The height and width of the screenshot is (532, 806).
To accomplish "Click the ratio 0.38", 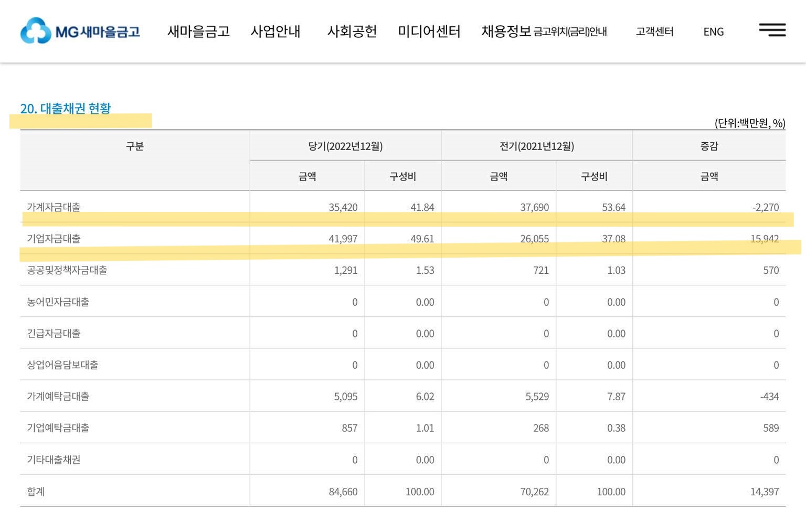I will pyautogui.click(x=617, y=429).
